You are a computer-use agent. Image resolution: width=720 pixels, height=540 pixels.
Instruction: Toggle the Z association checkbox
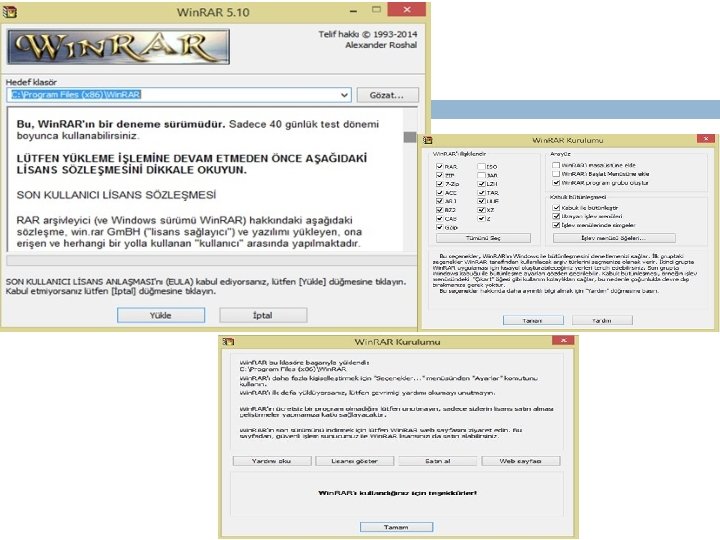click(x=481, y=219)
